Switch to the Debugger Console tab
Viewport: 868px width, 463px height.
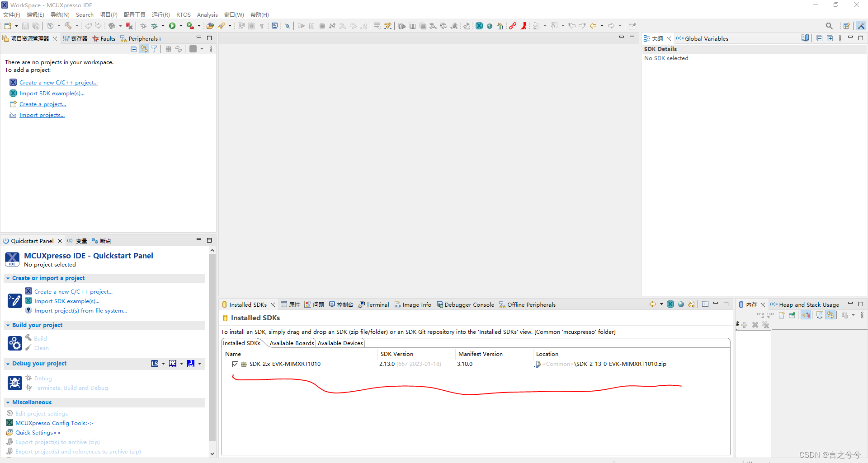point(465,304)
